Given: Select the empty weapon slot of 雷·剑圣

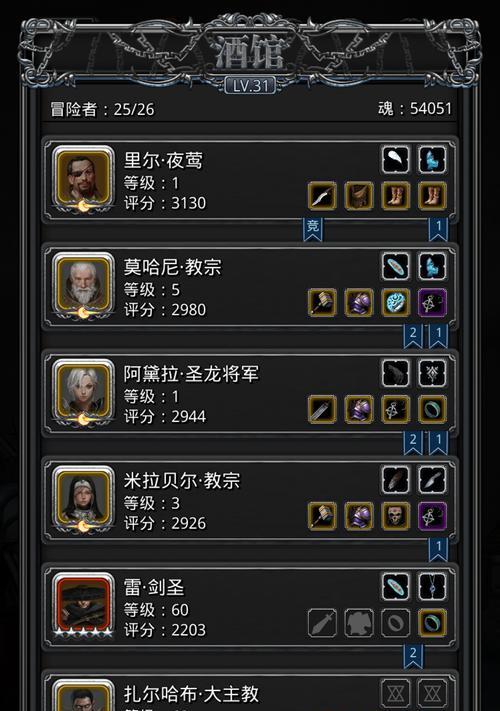Looking at the screenshot, I should (x=322, y=623).
